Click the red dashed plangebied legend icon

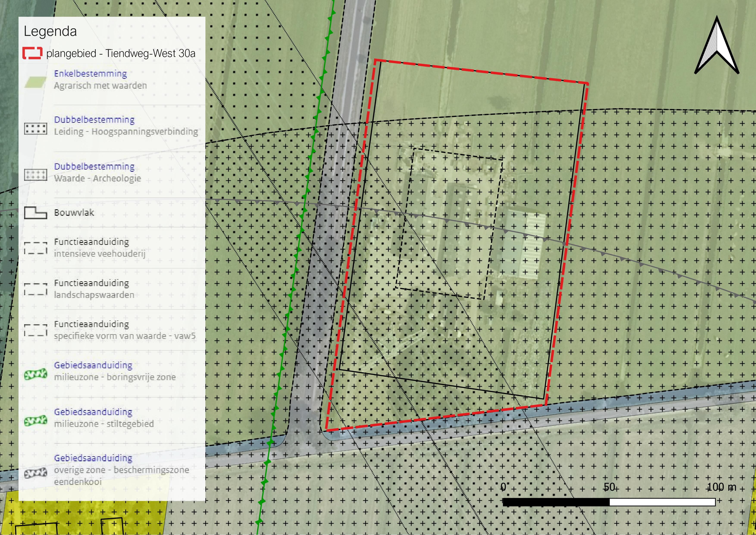[x=32, y=53]
